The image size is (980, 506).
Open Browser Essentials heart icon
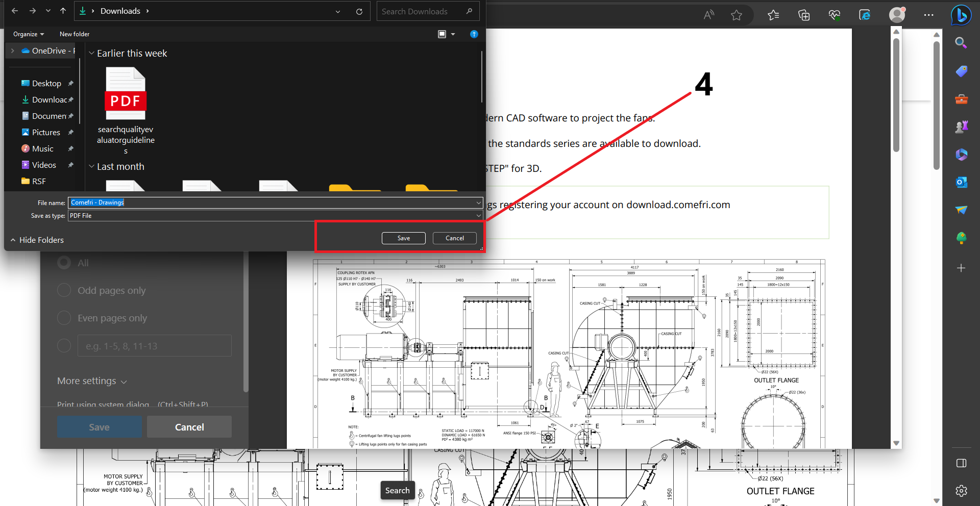coord(834,15)
